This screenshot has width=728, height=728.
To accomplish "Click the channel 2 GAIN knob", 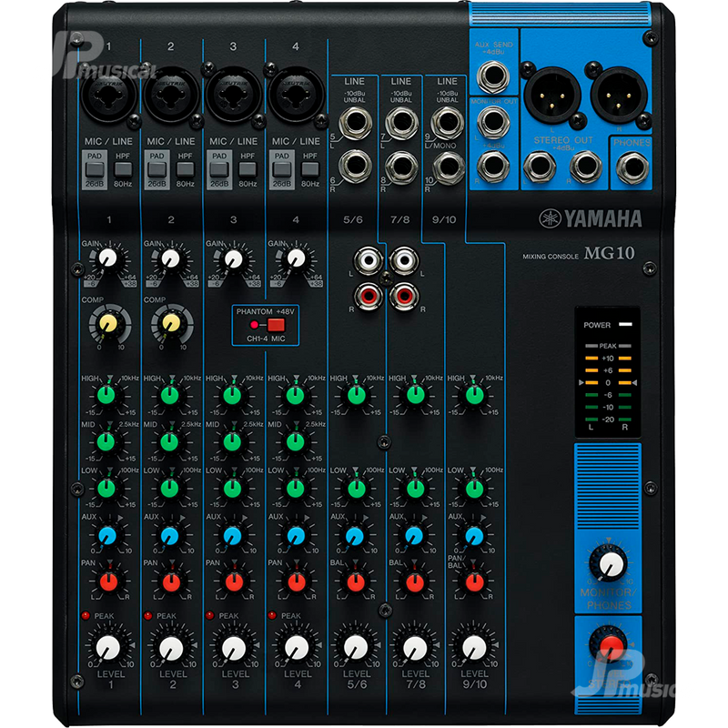I will 170,258.
